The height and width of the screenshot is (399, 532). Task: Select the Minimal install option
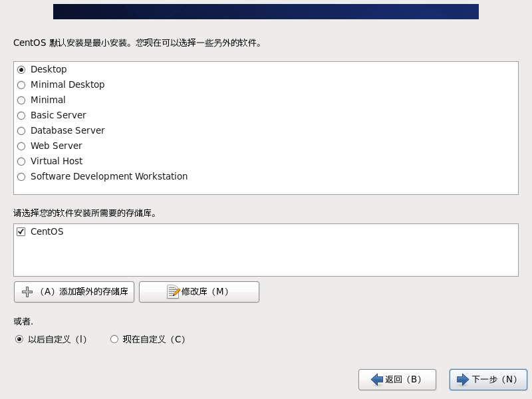[21, 100]
